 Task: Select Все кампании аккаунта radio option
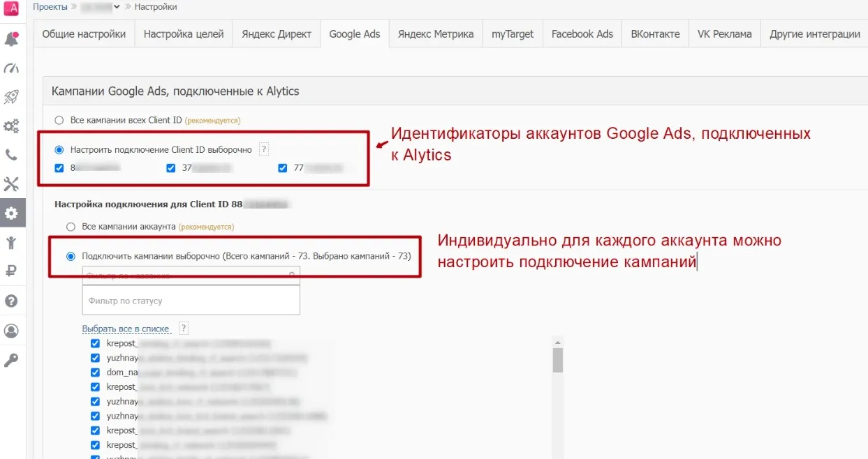click(x=71, y=227)
